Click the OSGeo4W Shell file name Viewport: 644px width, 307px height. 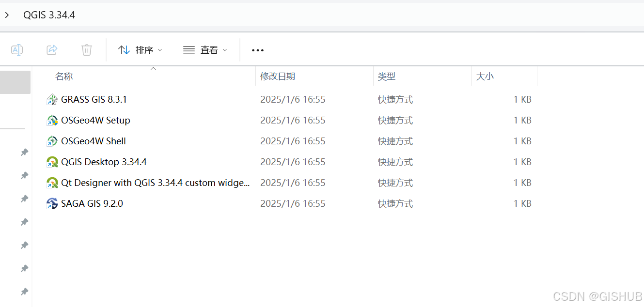coord(94,141)
